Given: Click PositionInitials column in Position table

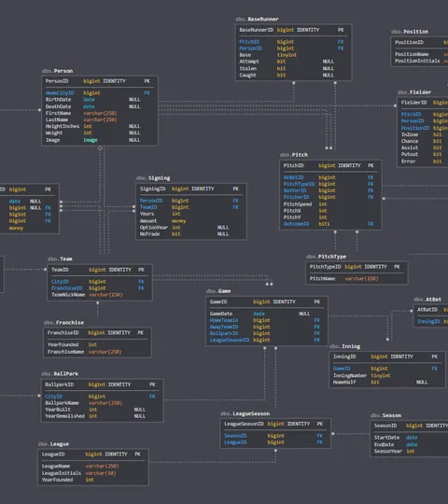Looking at the screenshot, I should (x=420, y=61).
